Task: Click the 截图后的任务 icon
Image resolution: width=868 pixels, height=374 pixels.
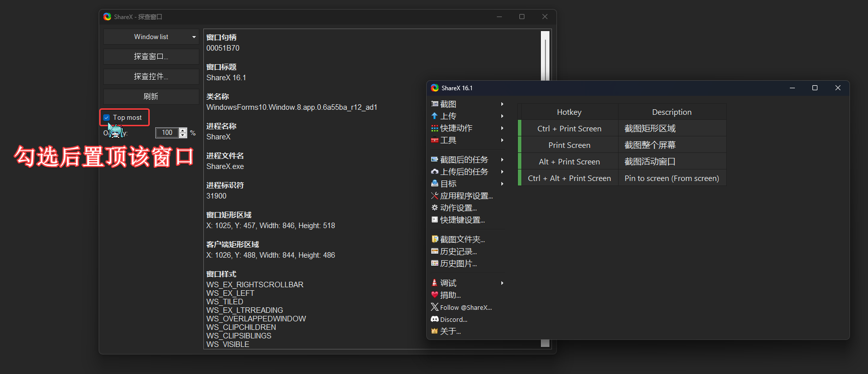Action: (435, 159)
